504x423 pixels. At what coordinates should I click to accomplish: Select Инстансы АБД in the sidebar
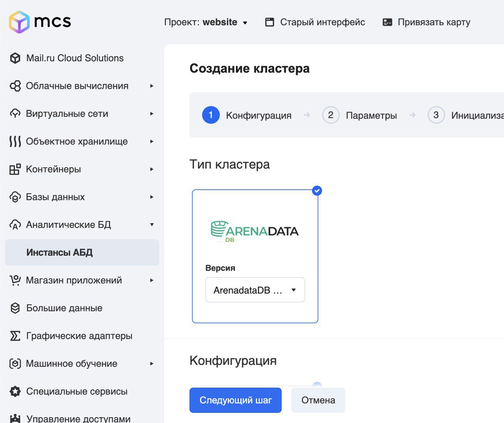(82, 253)
